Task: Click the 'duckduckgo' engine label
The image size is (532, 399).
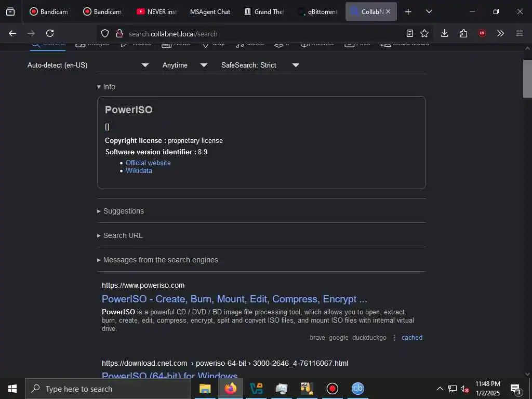Action: click(369, 338)
